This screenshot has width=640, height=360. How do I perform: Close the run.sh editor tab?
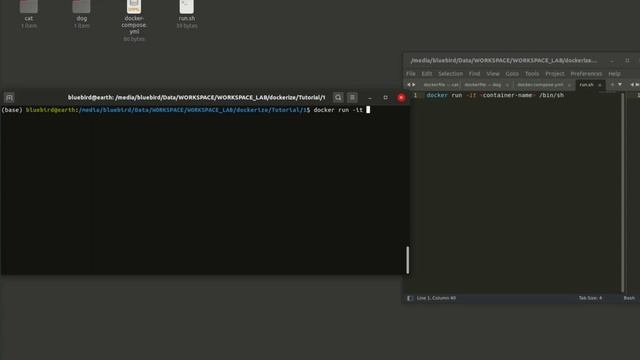coord(600,85)
